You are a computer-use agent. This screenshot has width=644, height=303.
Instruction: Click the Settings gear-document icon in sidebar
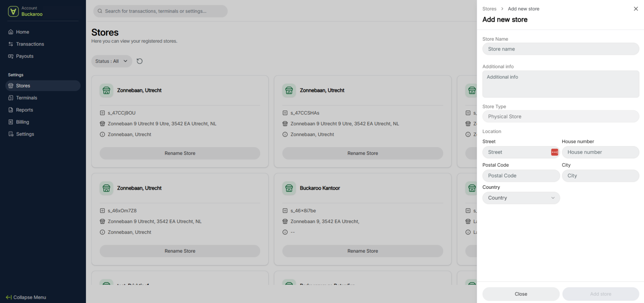(11, 134)
